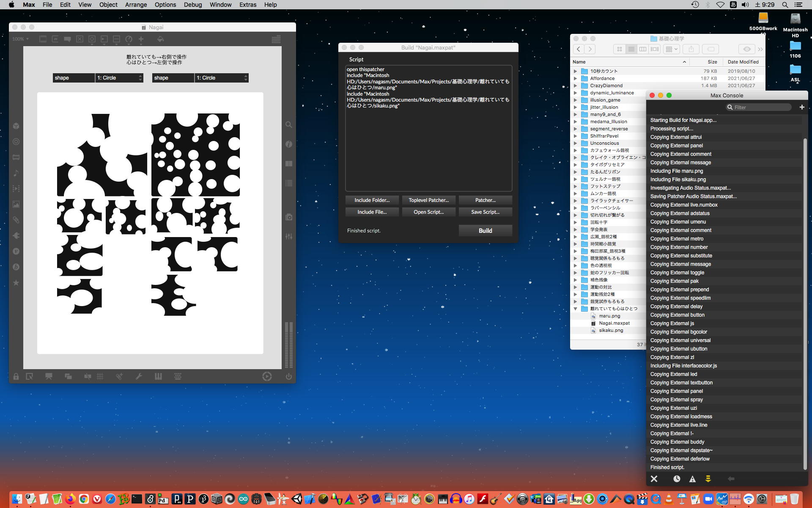
Task: Click the Build button
Action: pyautogui.click(x=485, y=231)
